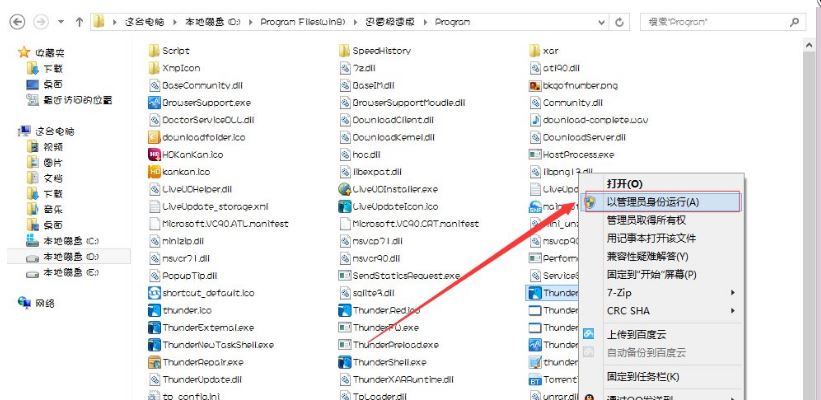Select the bkgofnumber.png image icon

click(x=535, y=85)
